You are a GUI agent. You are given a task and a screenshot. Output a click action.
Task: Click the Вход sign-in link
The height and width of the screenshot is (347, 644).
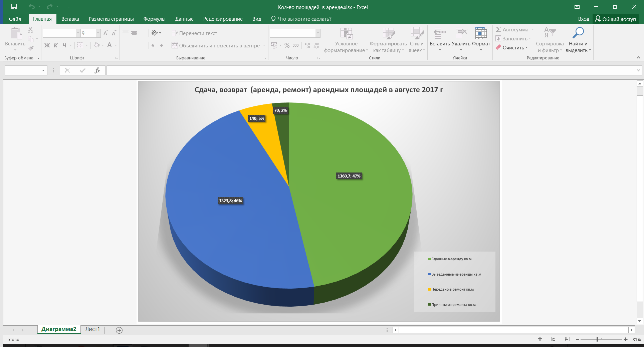tap(584, 19)
